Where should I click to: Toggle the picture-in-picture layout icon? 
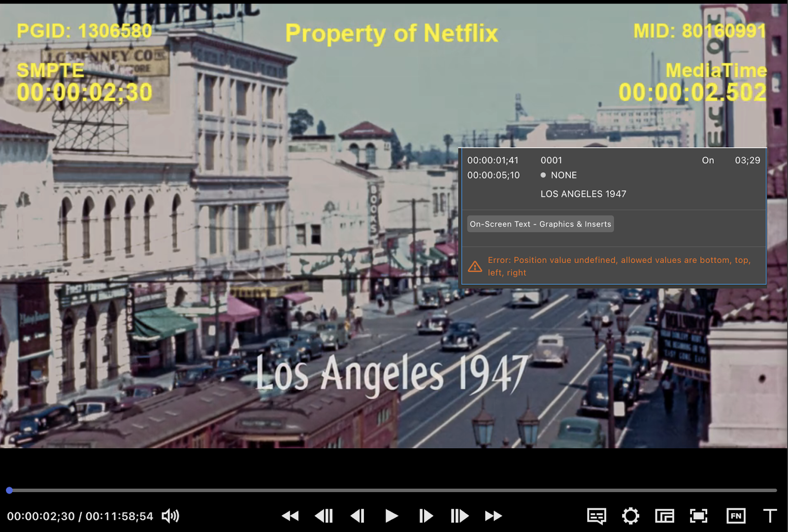pyautogui.click(x=664, y=516)
